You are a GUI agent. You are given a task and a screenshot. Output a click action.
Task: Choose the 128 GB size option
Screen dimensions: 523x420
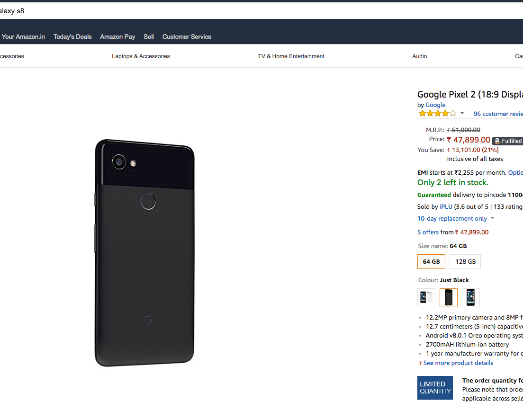coord(465,261)
